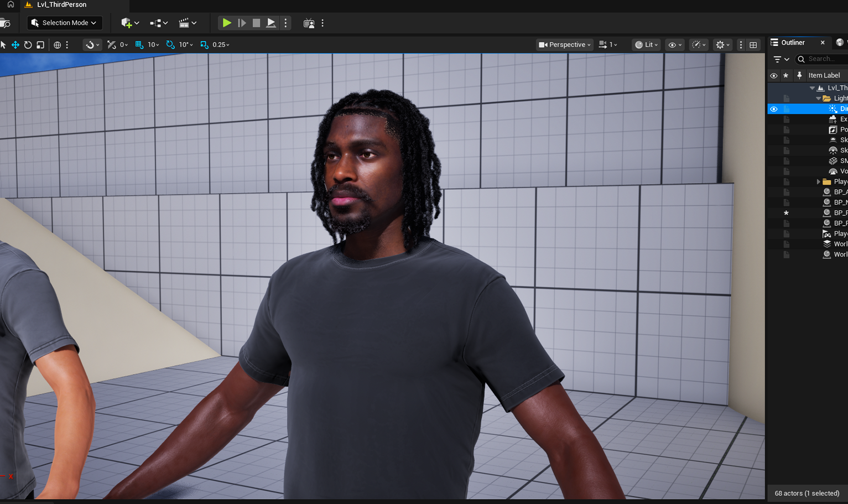
Task: Toggle rotation snapping at 10 degrees
Action: 169,45
